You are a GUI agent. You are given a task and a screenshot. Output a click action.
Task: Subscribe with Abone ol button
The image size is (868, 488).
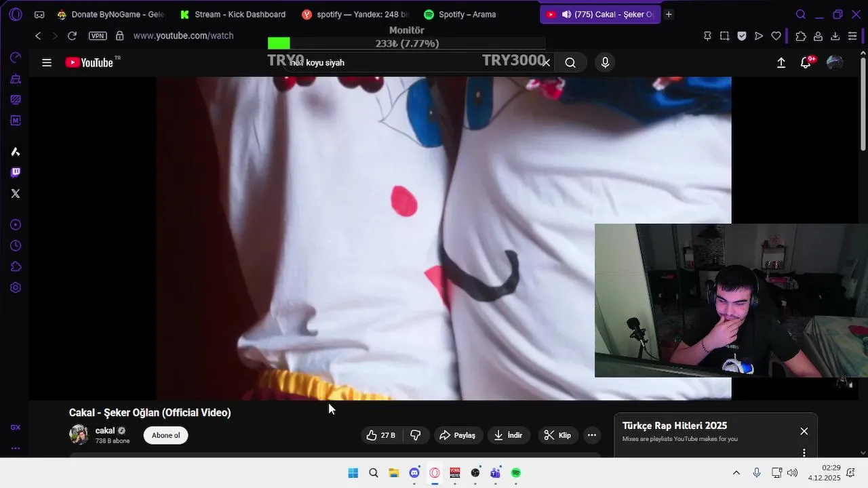(x=165, y=435)
